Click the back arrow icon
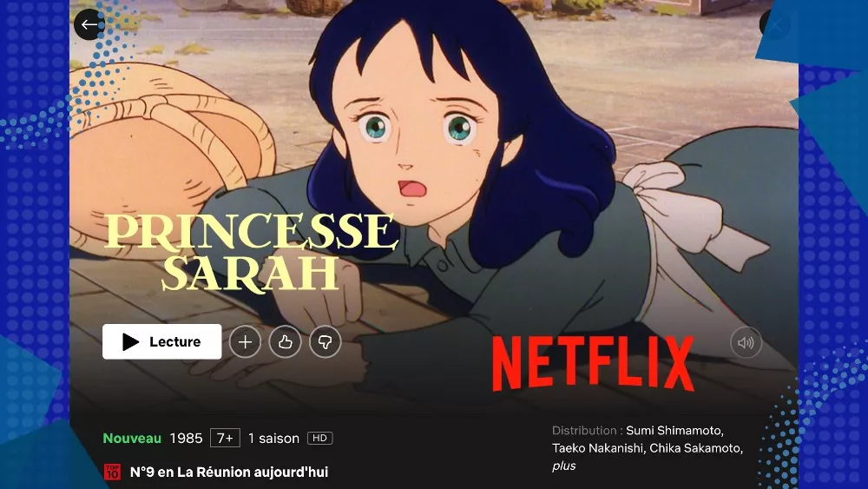Viewport: 868px width, 489px height. pos(89,24)
